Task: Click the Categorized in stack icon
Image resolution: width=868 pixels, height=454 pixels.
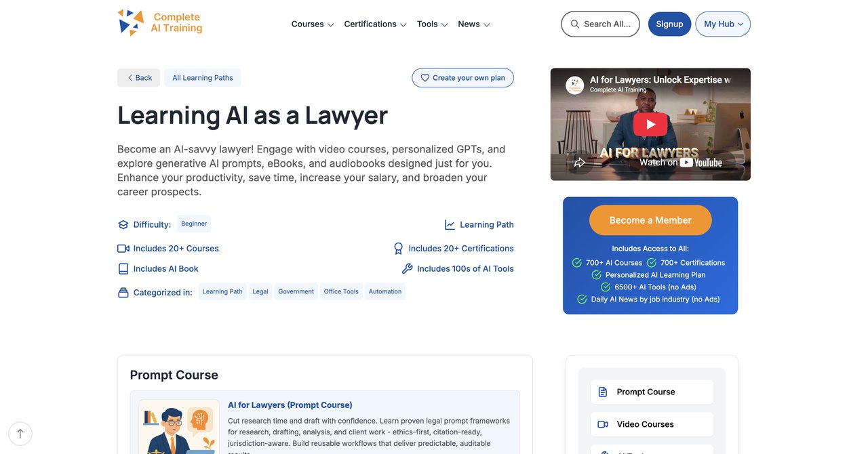Action: click(x=123, y=293)
